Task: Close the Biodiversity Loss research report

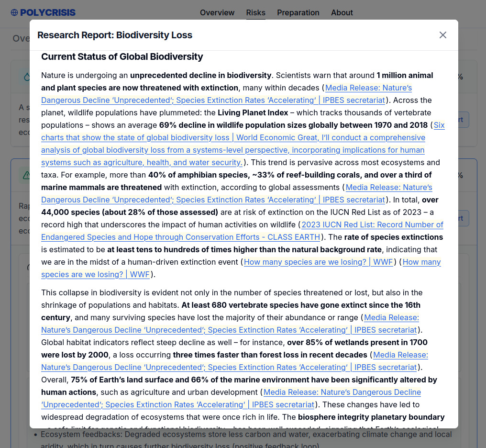Action: pos(443,35)
